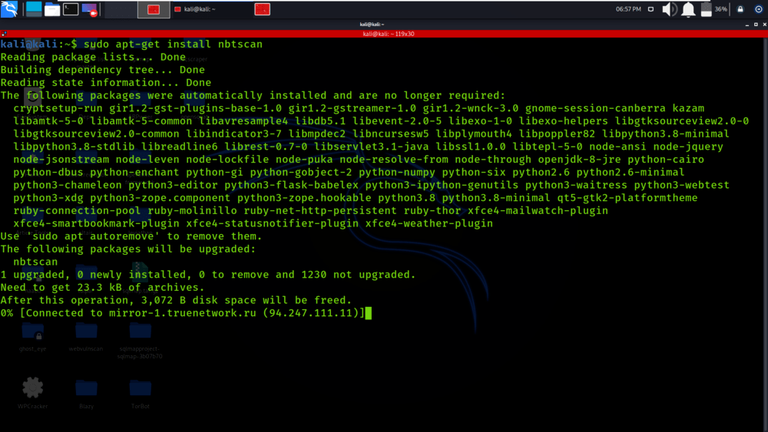This screenshot has width=768, height=432.
Task: Open the screen recorder launcher icon
Action: click(90, 9)
